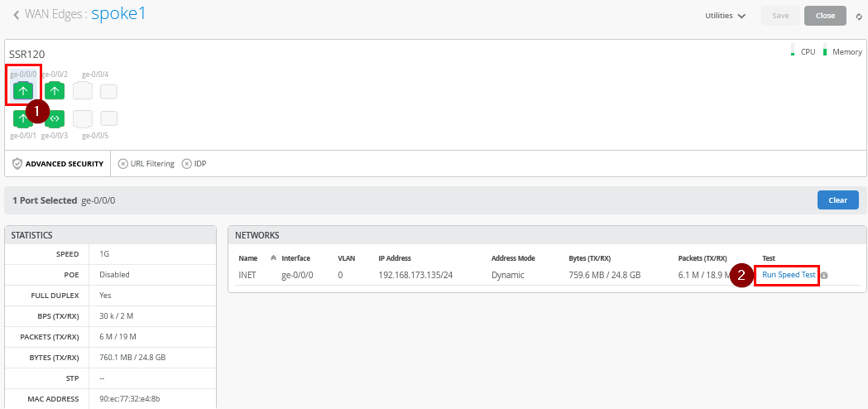Click the Run Speed Test link

pos(789,274)
